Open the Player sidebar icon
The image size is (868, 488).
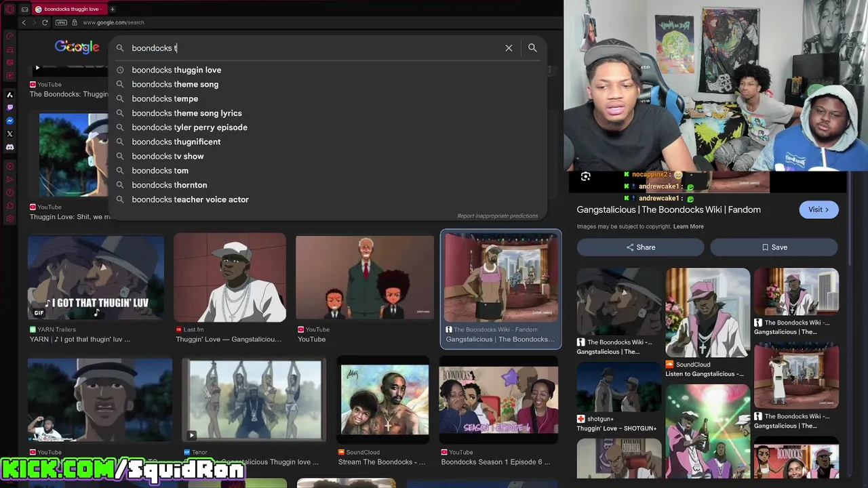pyautogui.click(x=9, y=166)
